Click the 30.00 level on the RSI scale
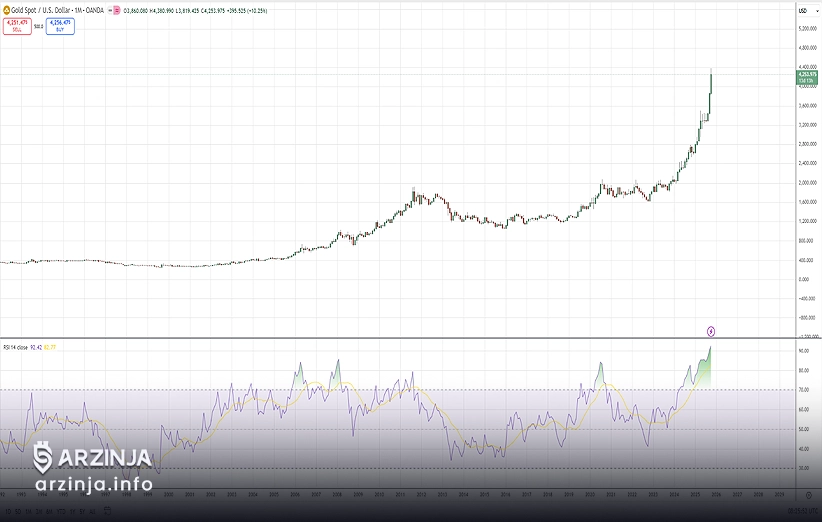 pos(804,468)
